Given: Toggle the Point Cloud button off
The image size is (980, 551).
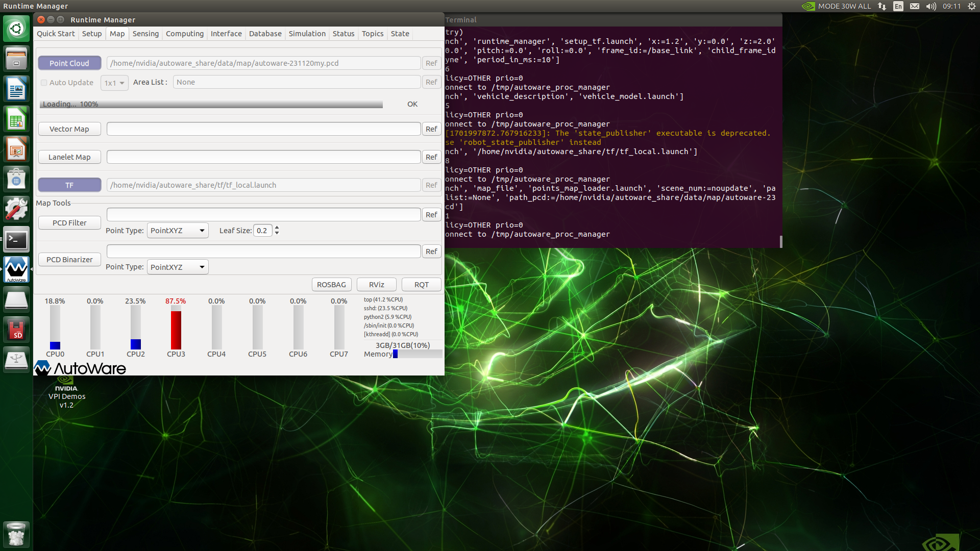Looking at the screenshot, I should pyautogui.click(x=69, y=63).
